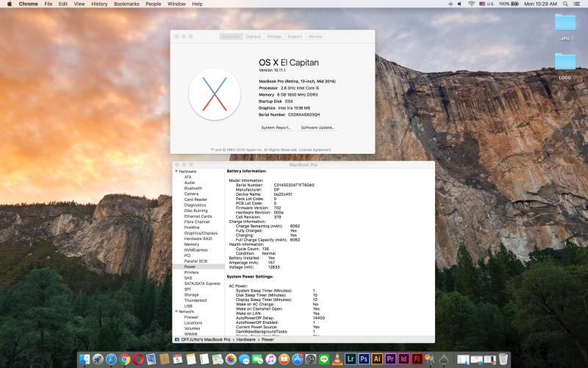Open Maps app in the dock
The image size is (588, 368).
(218, 359)
